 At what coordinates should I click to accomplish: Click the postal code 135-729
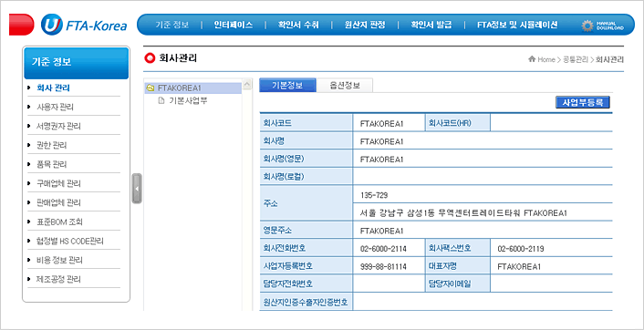[x=374, y=194]
